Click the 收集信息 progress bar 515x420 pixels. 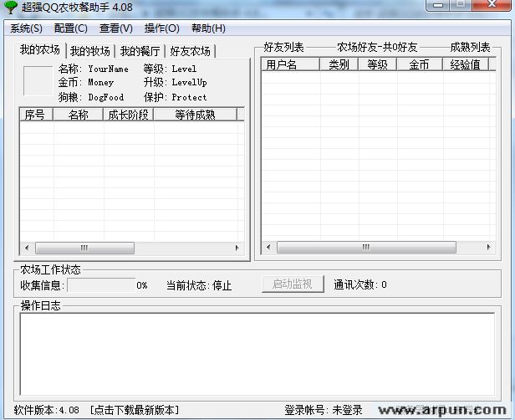click(101, 285)
